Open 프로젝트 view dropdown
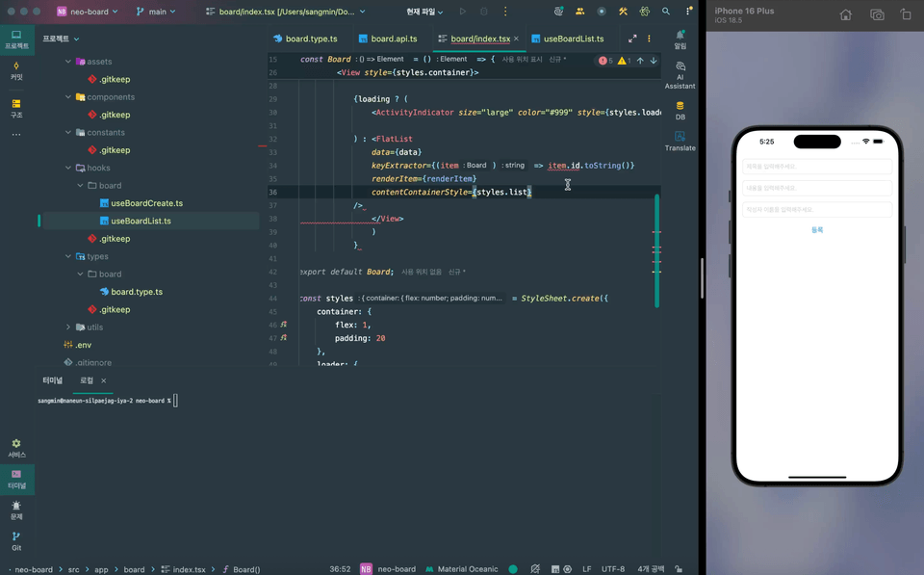 (x=61, y=39)
